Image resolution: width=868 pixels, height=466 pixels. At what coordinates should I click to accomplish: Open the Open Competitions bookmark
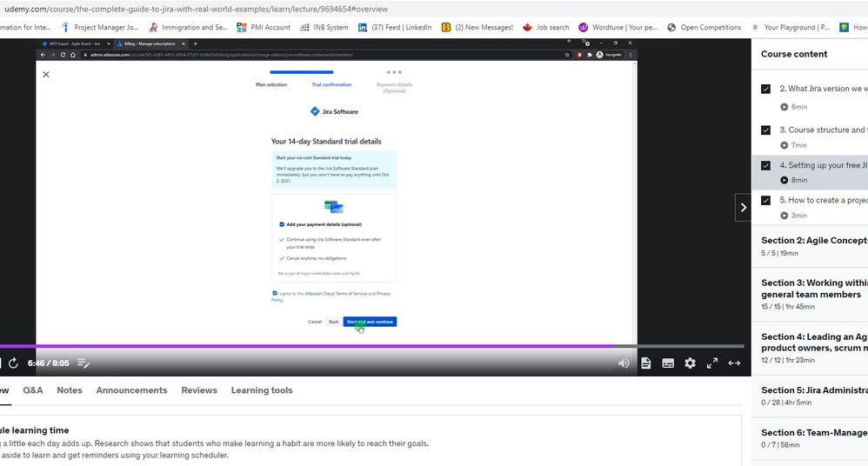pos(704,27)
